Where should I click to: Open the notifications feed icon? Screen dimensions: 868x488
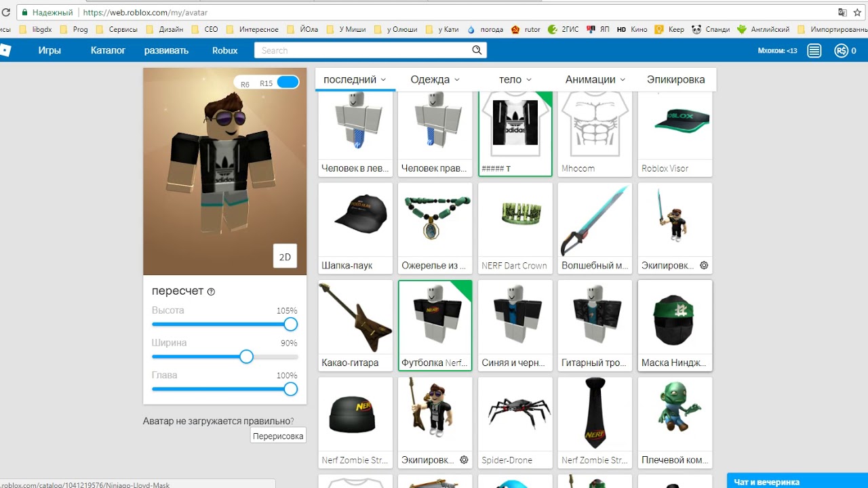814,51
